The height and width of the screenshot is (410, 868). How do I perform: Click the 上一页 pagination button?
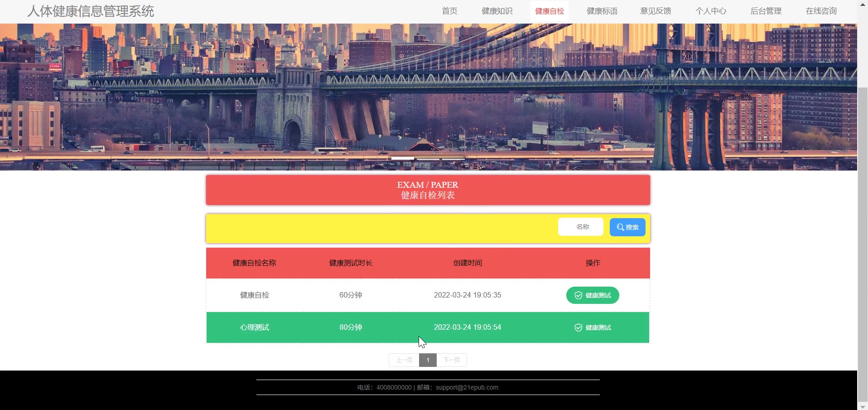click(x=404, y=360)
